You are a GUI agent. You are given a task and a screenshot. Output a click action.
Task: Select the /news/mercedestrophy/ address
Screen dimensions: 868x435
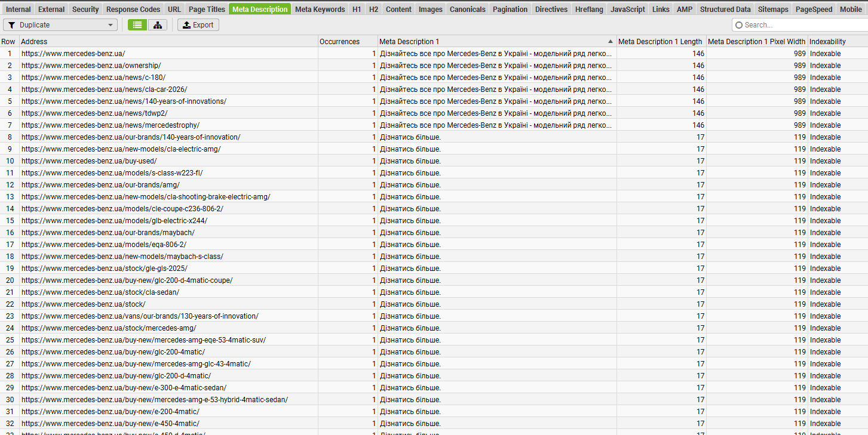pyautogui.click(x=111, y=125)
